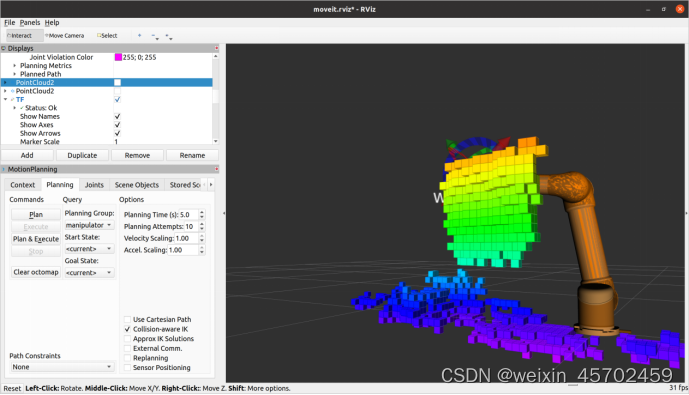Switch to the Joints tab
Viewport: 689px width, 395px height.
[x=94, y=185]
